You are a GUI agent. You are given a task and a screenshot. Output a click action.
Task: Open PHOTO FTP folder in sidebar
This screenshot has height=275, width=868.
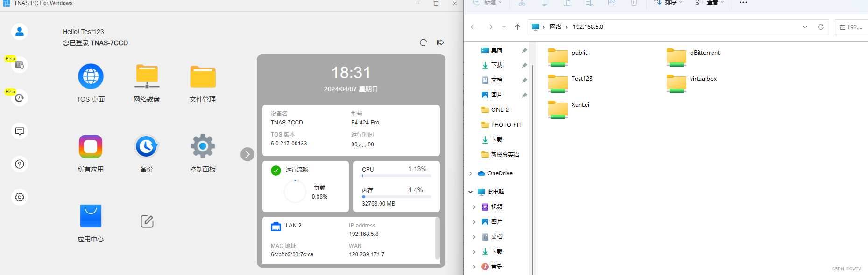[x=502, y=125]
